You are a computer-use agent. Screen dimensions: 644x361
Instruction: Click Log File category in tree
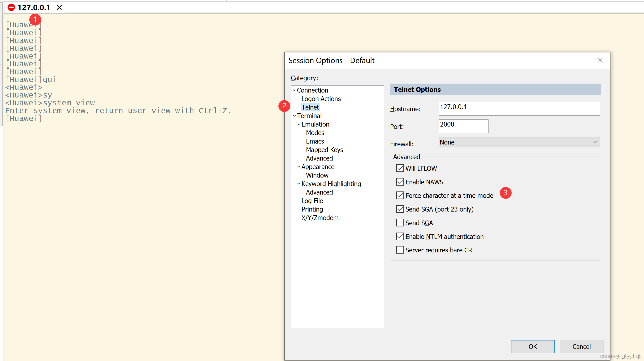[312, 201]
